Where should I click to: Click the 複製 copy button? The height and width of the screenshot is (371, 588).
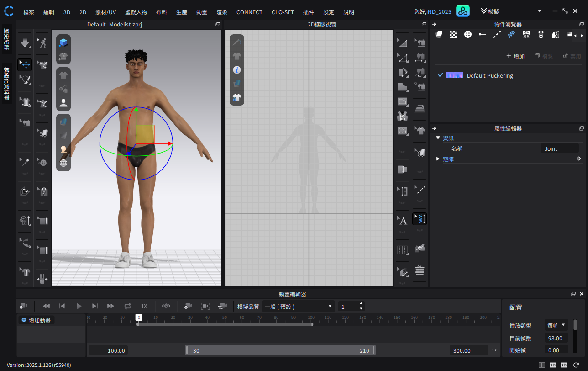click(x=544, y=56)
